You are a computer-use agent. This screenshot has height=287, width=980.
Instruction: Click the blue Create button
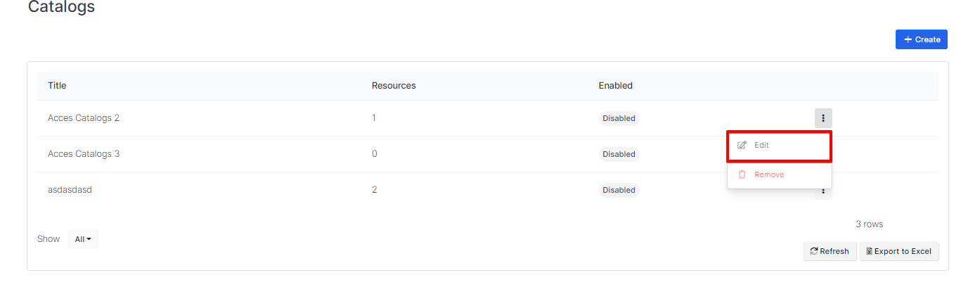(921, 39)
